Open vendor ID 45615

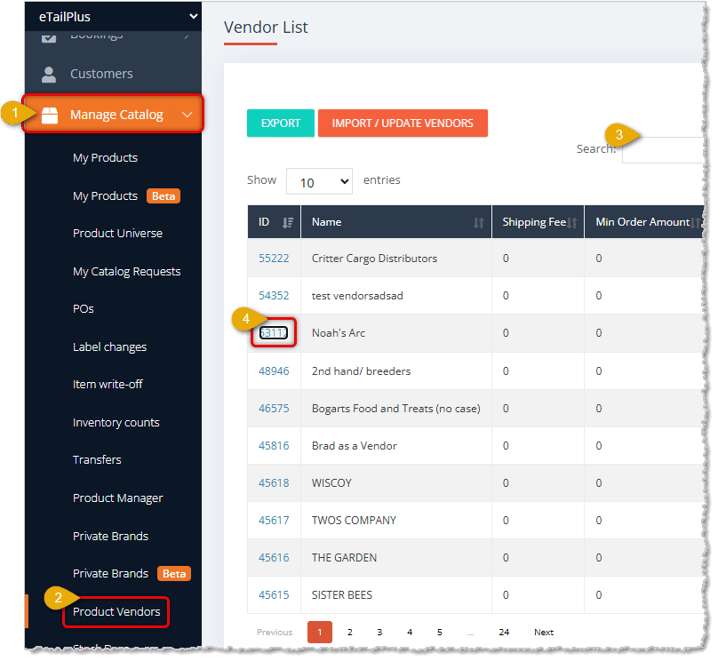coord(274,595)
